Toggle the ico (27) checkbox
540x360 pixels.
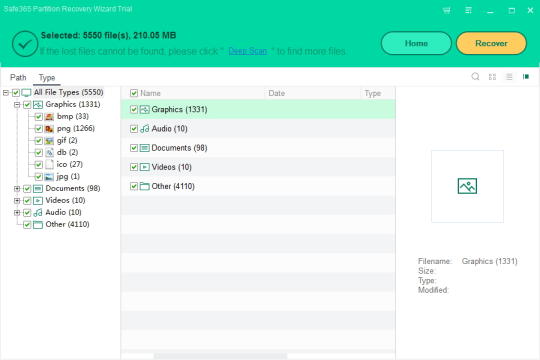(39, 165)
